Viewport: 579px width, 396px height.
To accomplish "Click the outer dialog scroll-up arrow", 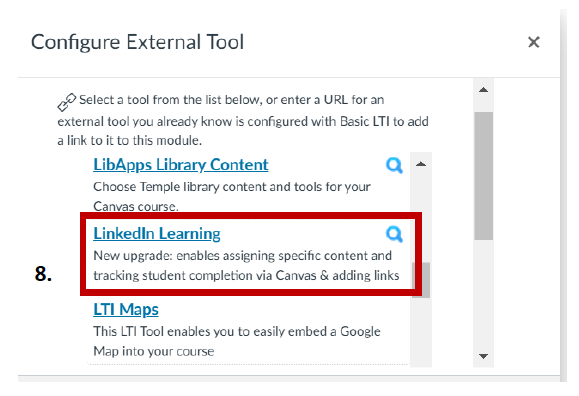I will click(483, 90).
